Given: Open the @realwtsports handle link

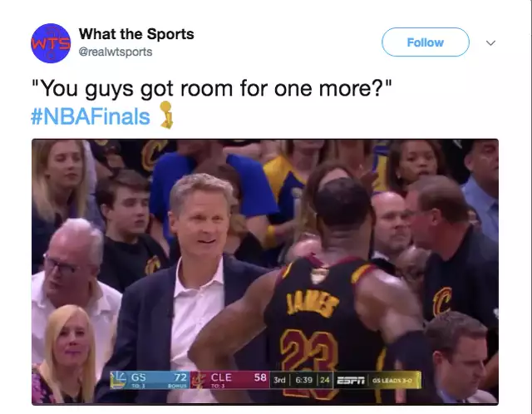Looking at the screenshot, I should (x=116, y=52).
